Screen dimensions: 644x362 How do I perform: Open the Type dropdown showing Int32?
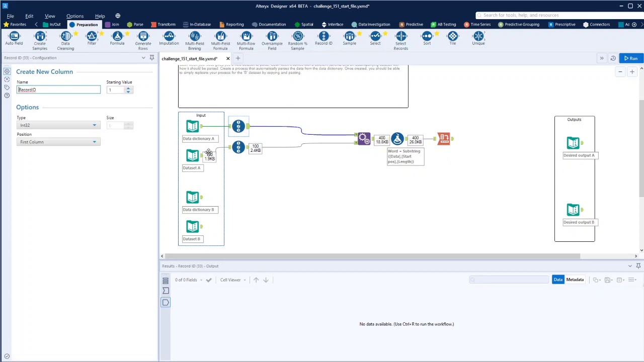58,125
